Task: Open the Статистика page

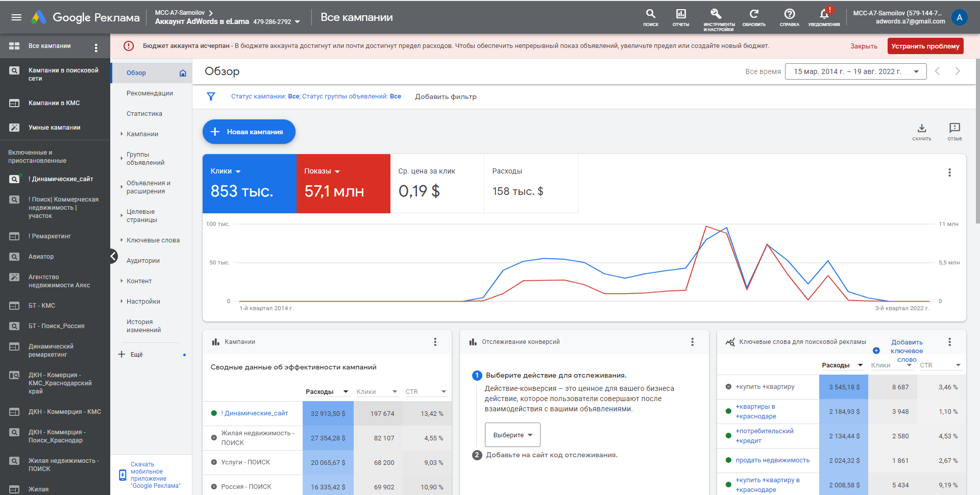Action: [144, 114]
